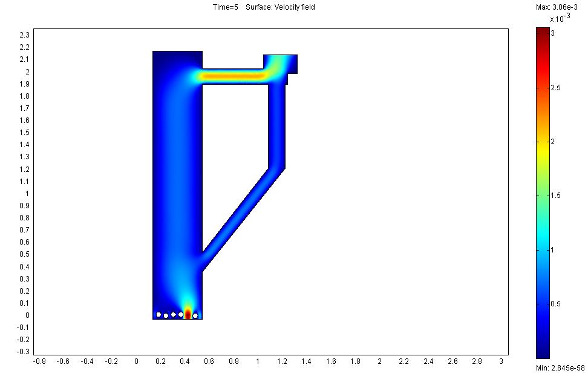This screenshot has height=379, width=588.
Task: Select the leftmost white circle at column bottom
Action: pos(158,314)
